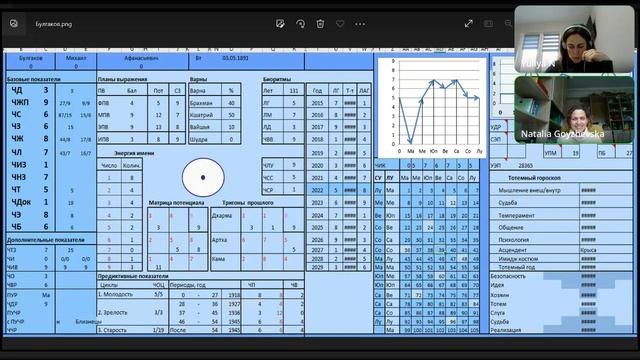The image size is (640, 360).
Task: Click the date cell 03.05.1891
Action: pos(235,58)
